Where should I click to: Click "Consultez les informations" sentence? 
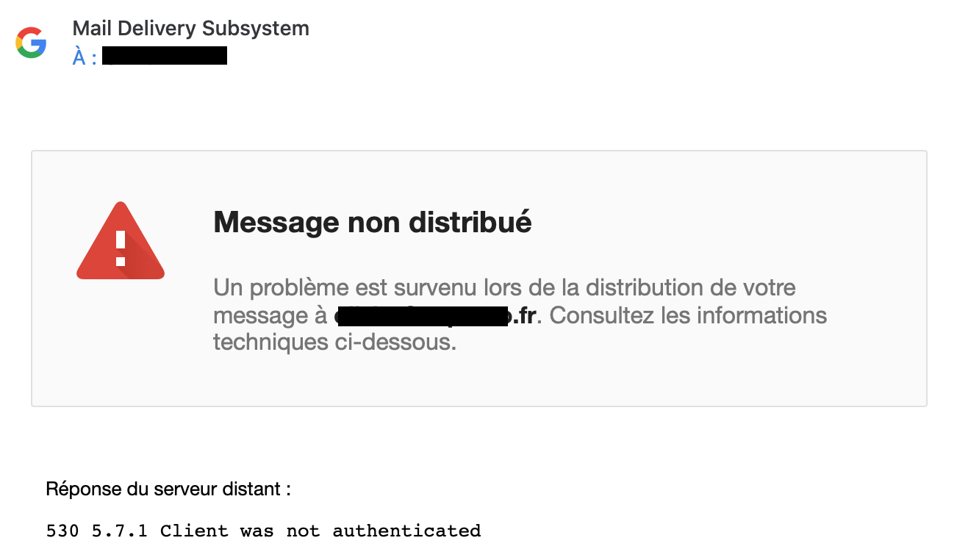[688, 315]
